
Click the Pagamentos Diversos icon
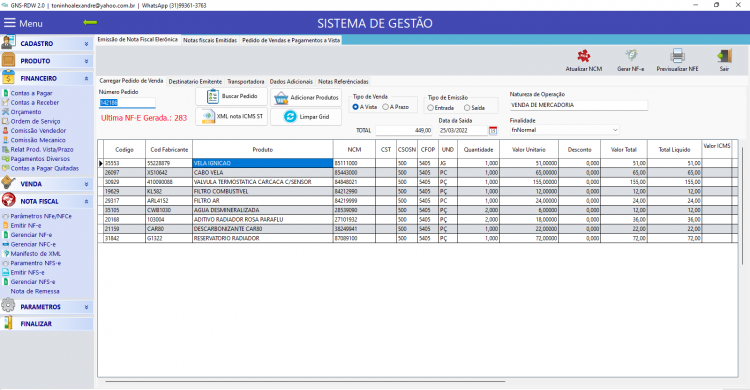click(x=6, y=158)
